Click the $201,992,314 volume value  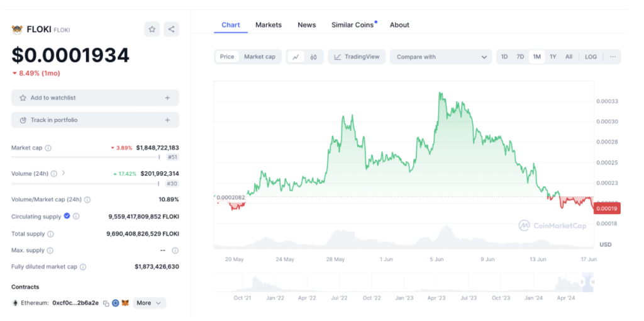(160, 174)
